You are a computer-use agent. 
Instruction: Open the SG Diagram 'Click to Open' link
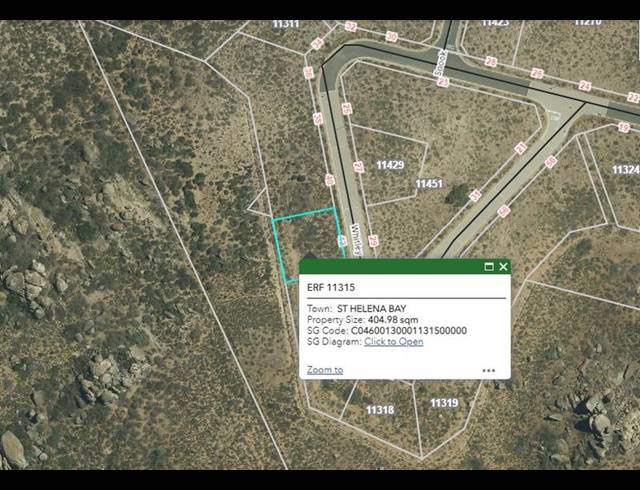[393, 341]
